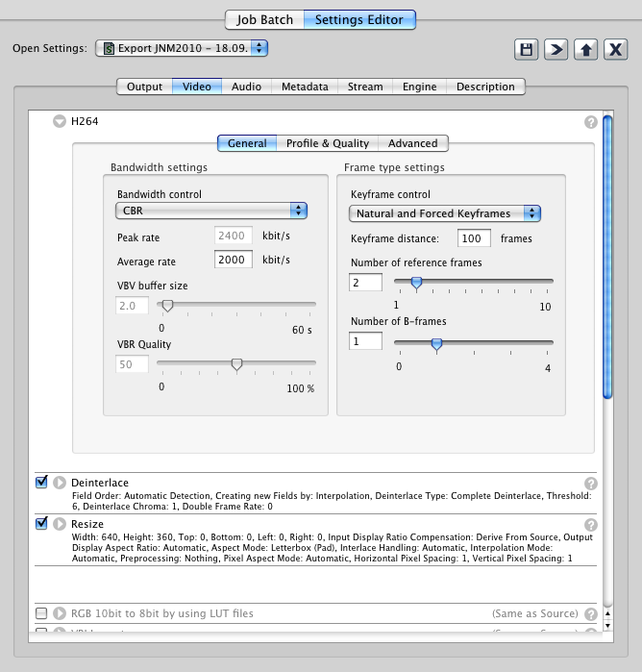Click the reference frames slider handle
Screen dimensions: 642x672
click(416, 283)
